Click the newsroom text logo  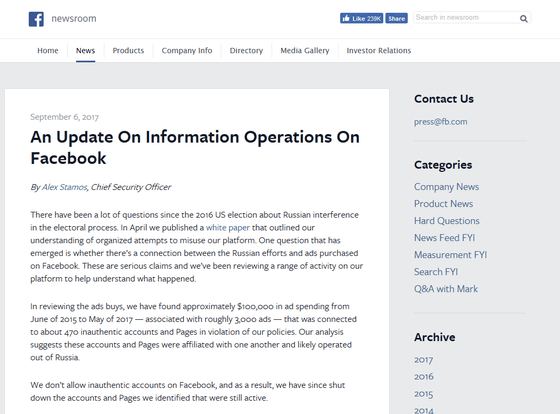[74, 19]
